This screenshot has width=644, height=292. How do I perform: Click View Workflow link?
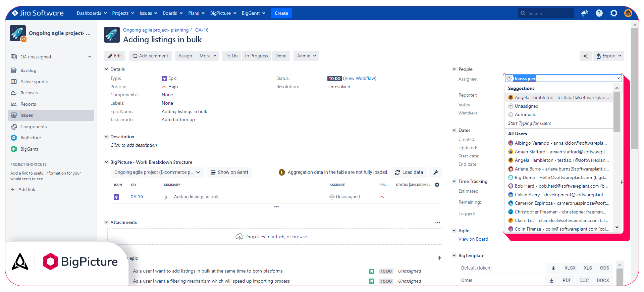pyautogui.click(x=360, y=79)
